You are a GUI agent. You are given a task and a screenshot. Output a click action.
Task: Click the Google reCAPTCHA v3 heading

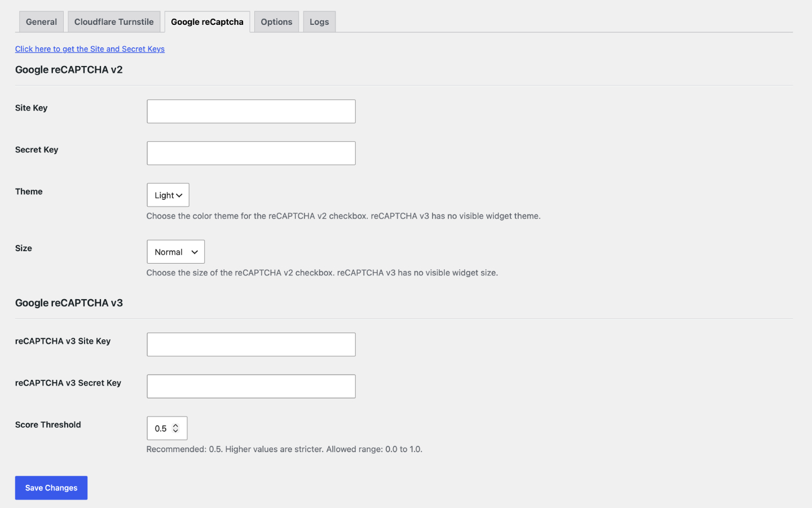[69, 303]
